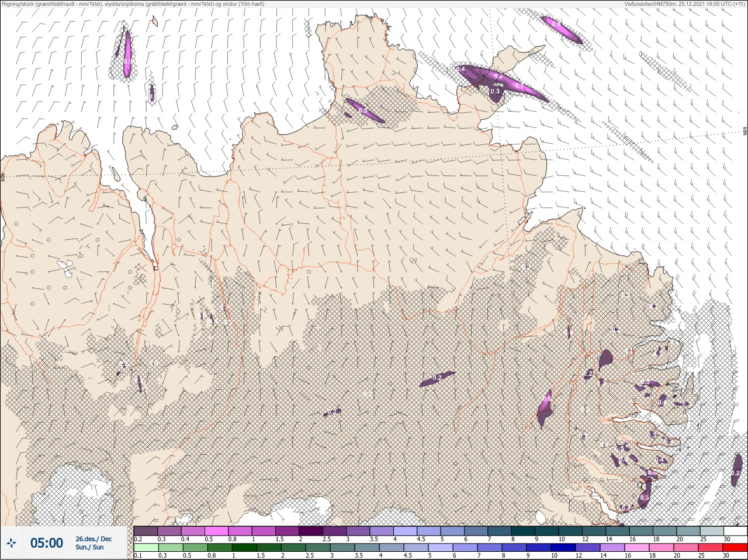Screen dimensions: 748x560
Task: Pick the dark purple 2 swatch in upper legend
Action: [311, 531]
